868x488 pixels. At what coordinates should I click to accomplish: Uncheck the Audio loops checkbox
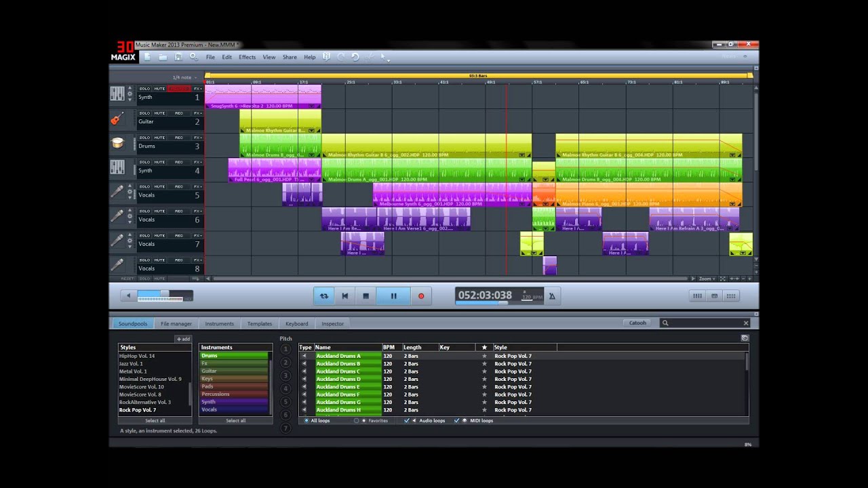407,421
